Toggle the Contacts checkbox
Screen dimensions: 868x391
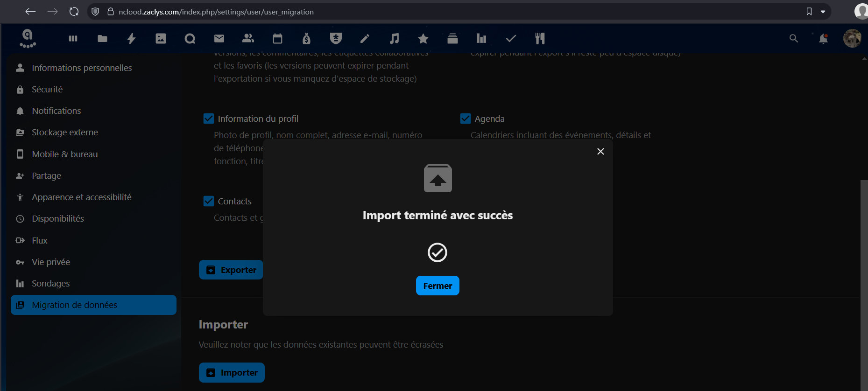[209, 201]
